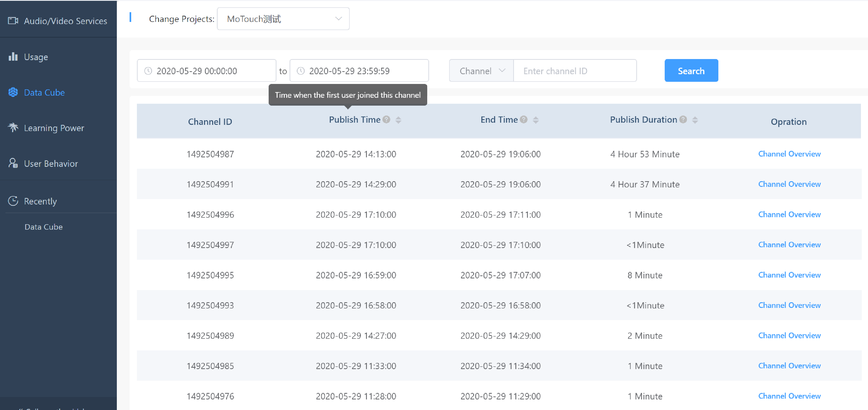Screen dimensions: 868x410
Task: Click the User Behavior person icon
Action: click(x=13, y=163)
